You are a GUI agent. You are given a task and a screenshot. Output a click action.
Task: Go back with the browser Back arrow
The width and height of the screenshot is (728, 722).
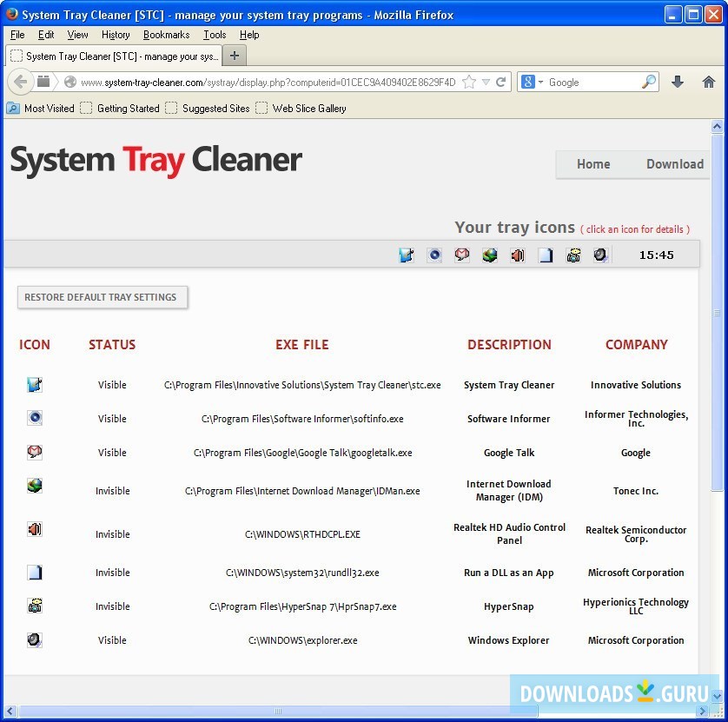[20, 83]
